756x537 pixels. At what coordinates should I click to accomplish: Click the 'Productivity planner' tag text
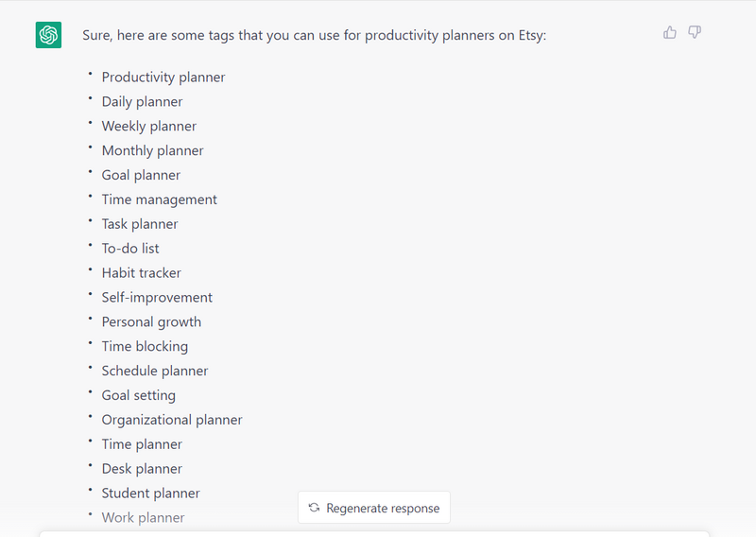click(163, 78)
